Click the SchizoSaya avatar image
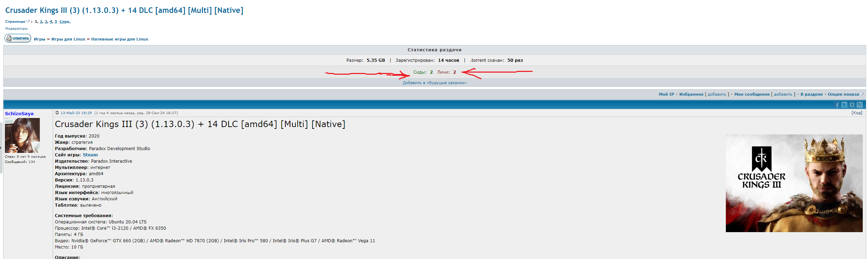Image resolution: width=868 pixels, height=259 pixels. [x=22, y=135]
